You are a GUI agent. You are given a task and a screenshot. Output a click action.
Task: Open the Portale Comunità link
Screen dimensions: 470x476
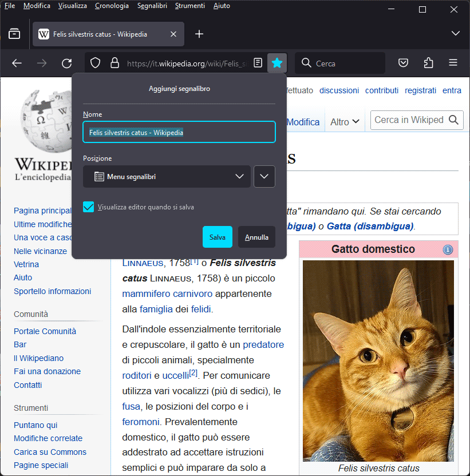tap(45, 331)
